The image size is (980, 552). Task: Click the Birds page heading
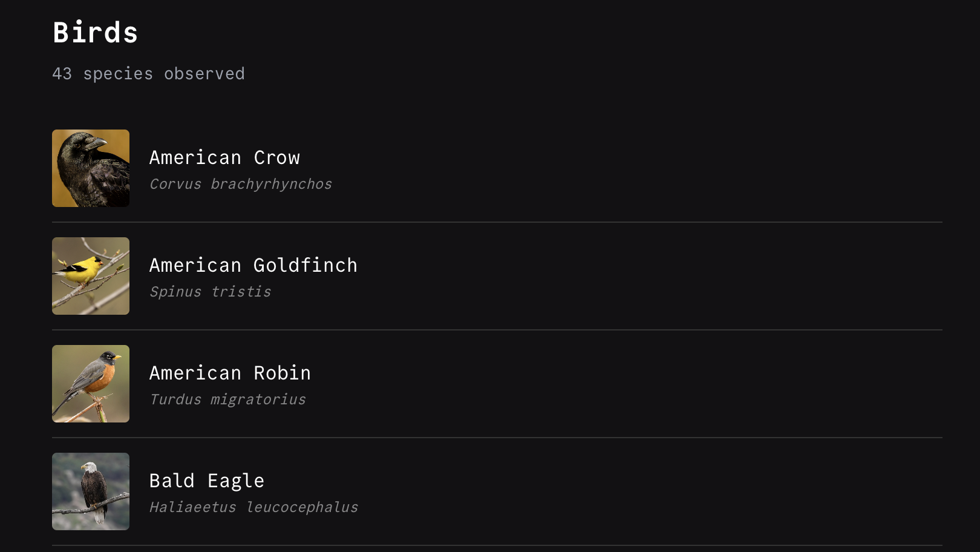pyautogui.click(x=95, y=33)
